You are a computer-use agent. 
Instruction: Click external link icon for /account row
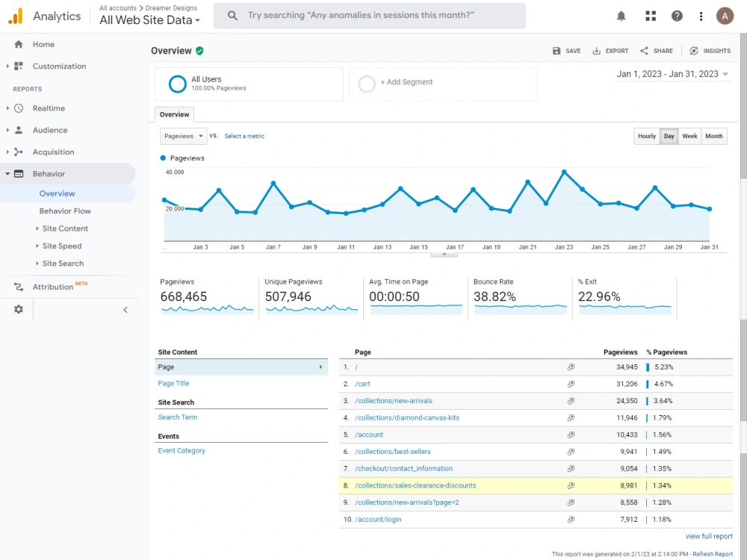pyautogui.click(x=571, y=435)
